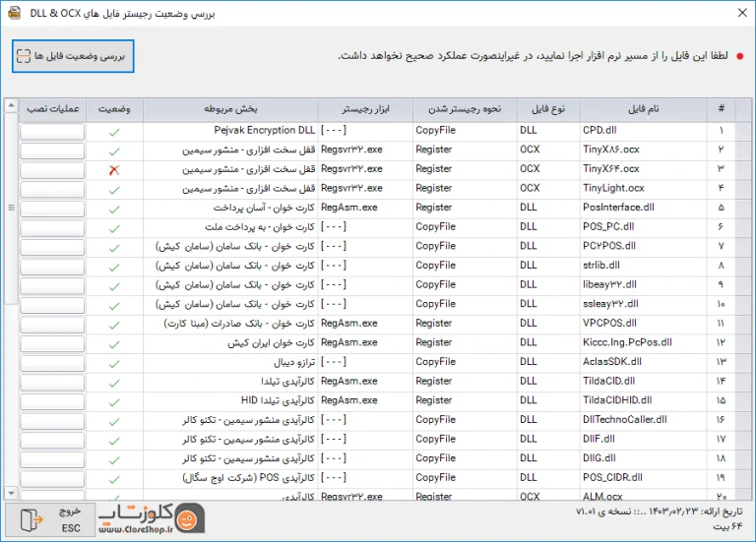Click the ابزار رجیستر column header
Screen dimensions: 756x542
365,109
